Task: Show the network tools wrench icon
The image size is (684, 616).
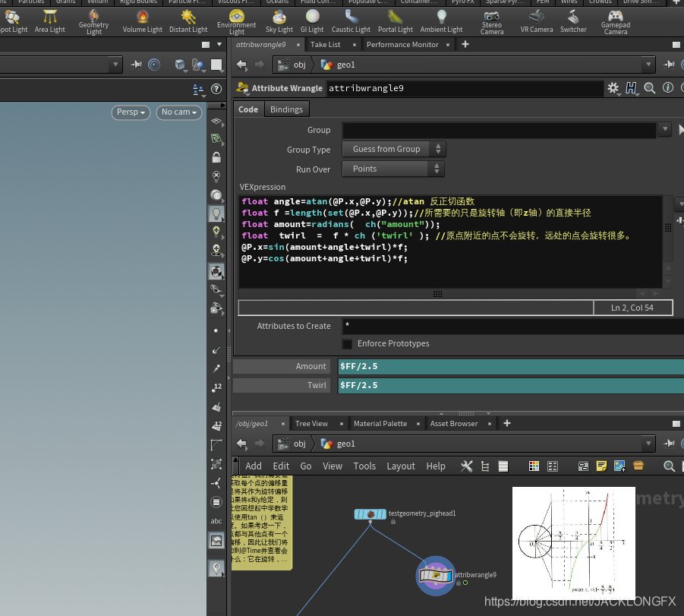Action: (466, 466)
